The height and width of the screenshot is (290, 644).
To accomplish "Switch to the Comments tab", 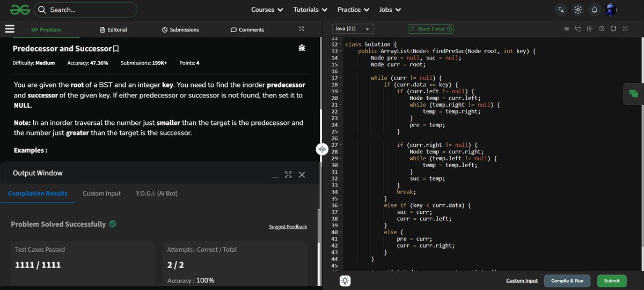I will point(247,29).
